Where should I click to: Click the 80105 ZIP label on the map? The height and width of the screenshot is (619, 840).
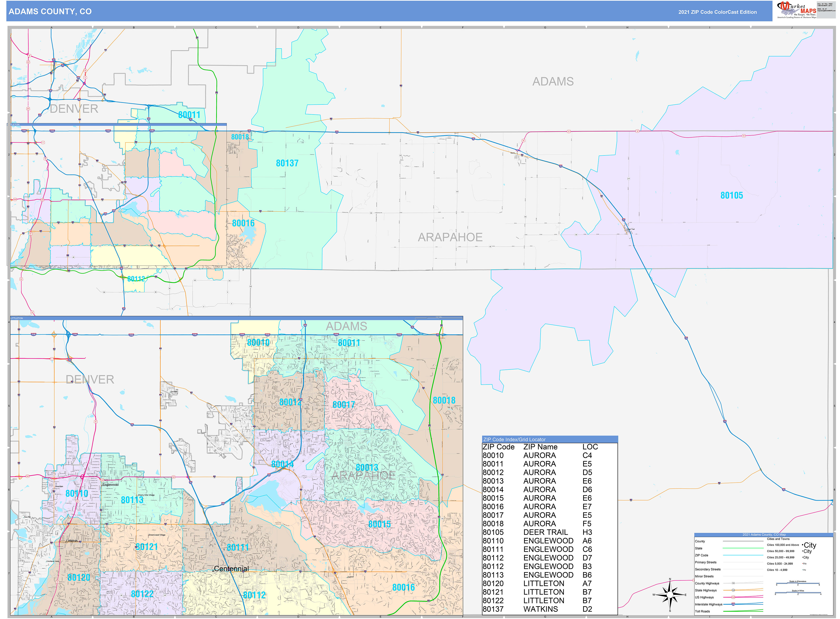click(x=732, y=196)
